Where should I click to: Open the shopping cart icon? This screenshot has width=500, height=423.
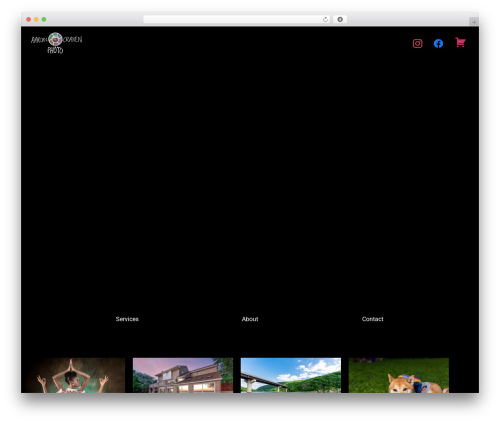(x=460, y=43)
